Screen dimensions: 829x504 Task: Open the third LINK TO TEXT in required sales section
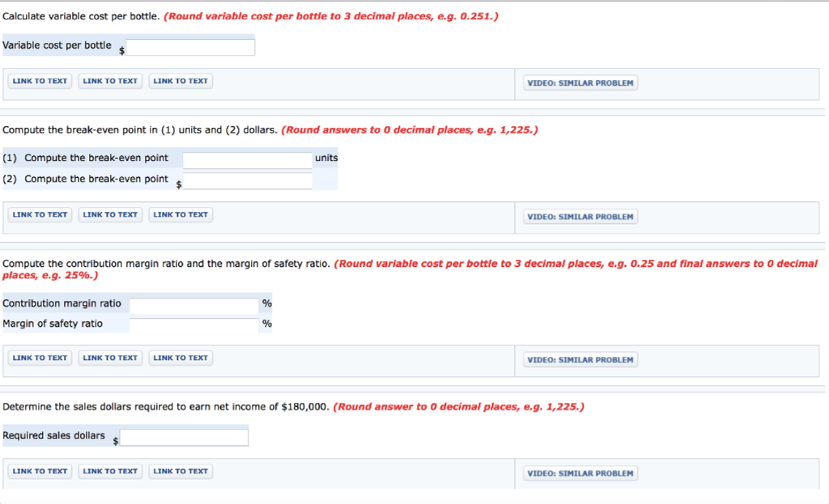click(181, 471)
